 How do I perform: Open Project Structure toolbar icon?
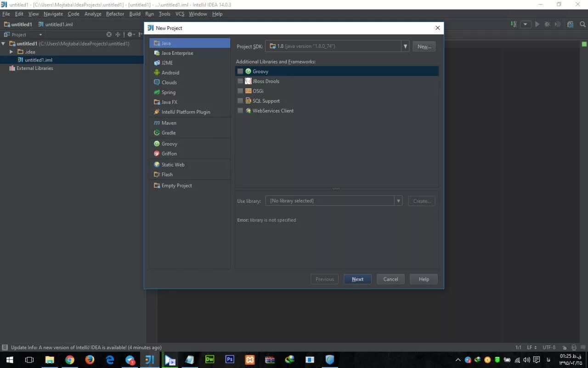coord(570,24)
